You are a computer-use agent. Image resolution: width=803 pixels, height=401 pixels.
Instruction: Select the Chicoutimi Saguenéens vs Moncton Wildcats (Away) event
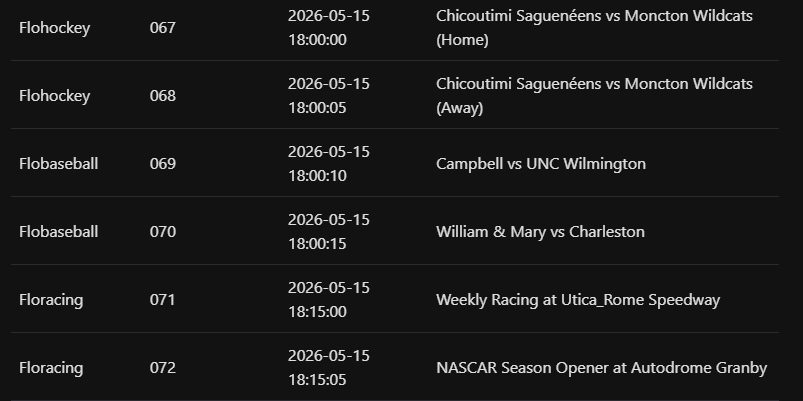[594, 96]
